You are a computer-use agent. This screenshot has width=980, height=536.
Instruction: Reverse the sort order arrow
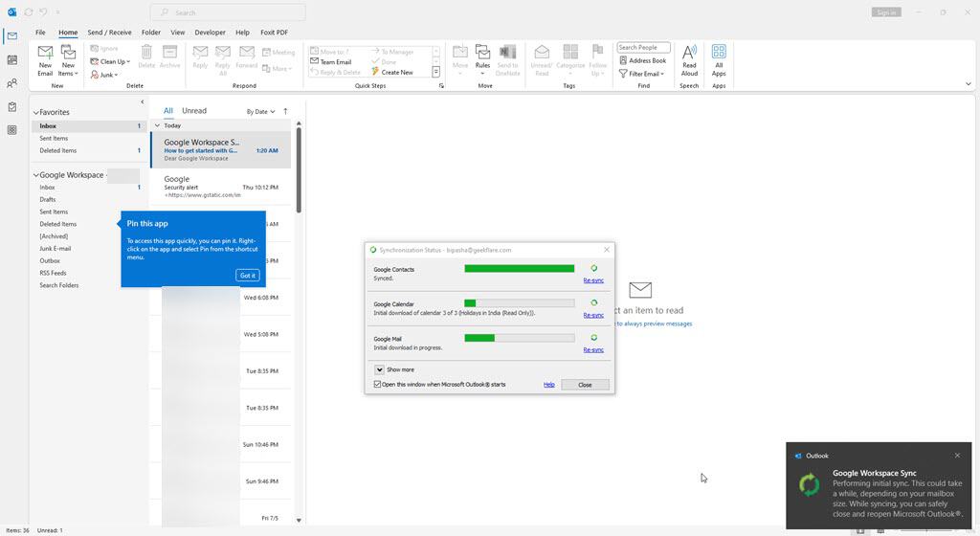click(285, 111)
